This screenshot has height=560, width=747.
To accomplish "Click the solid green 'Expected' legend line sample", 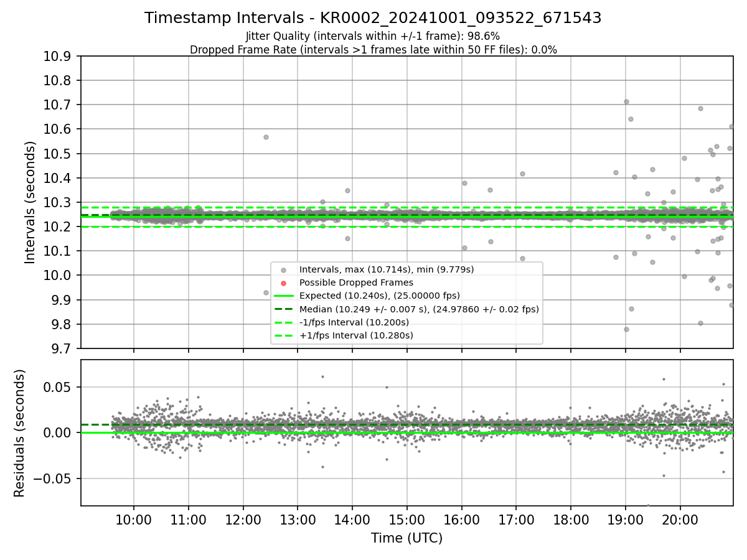I will click(x=283, y=296).
